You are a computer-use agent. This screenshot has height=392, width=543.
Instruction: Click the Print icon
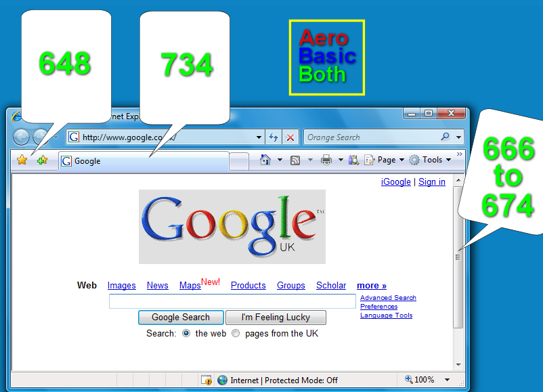[326, 160]
